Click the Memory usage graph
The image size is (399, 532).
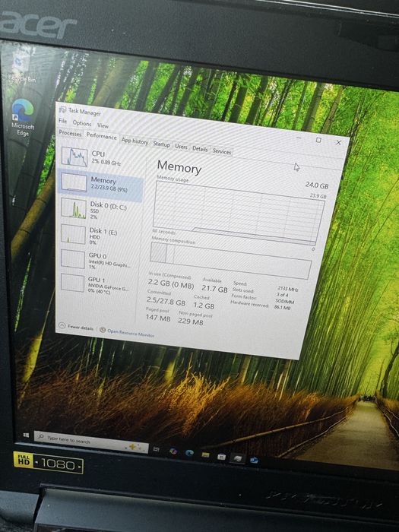pos(238,213)
